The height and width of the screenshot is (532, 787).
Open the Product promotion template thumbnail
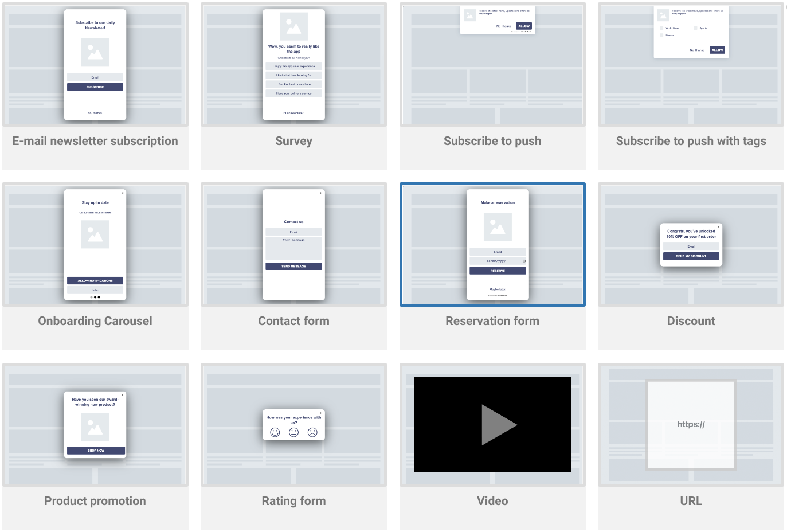pos(95,425)
